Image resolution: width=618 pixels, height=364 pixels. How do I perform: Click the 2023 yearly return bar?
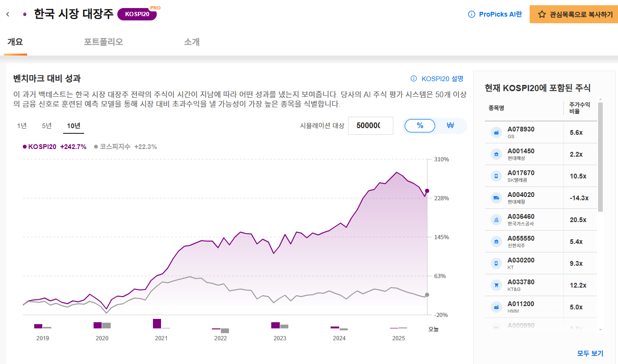276,325
